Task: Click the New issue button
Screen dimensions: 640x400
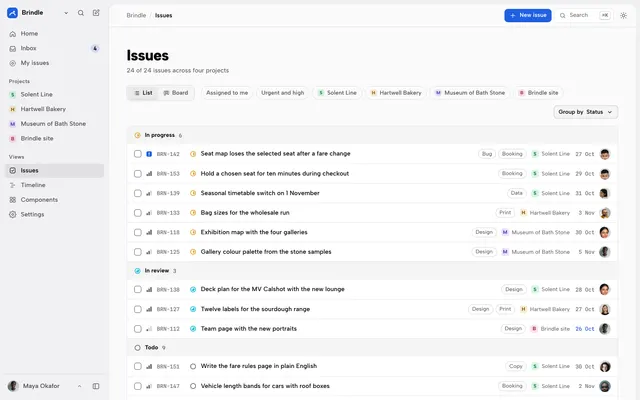Action: 528,15
